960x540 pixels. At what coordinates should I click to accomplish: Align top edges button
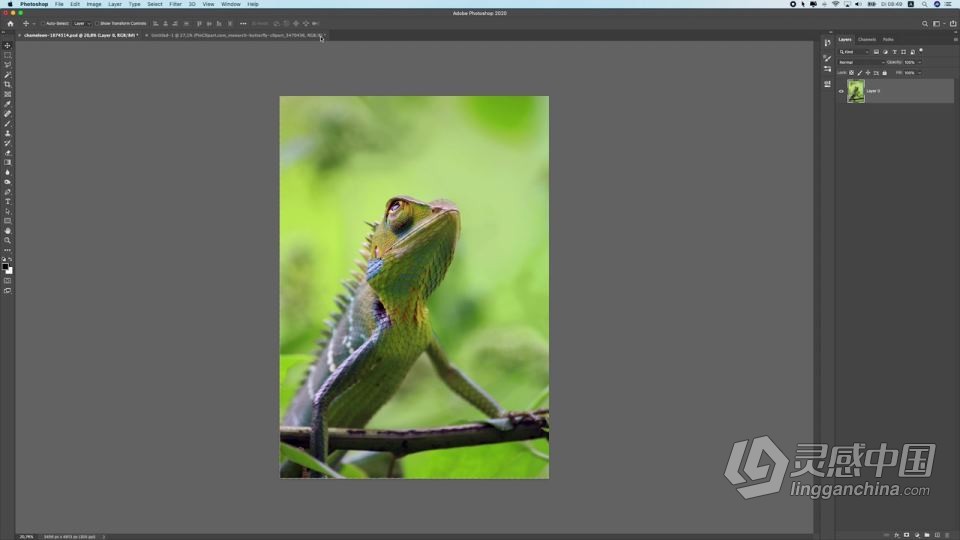(x=199, y=24)
